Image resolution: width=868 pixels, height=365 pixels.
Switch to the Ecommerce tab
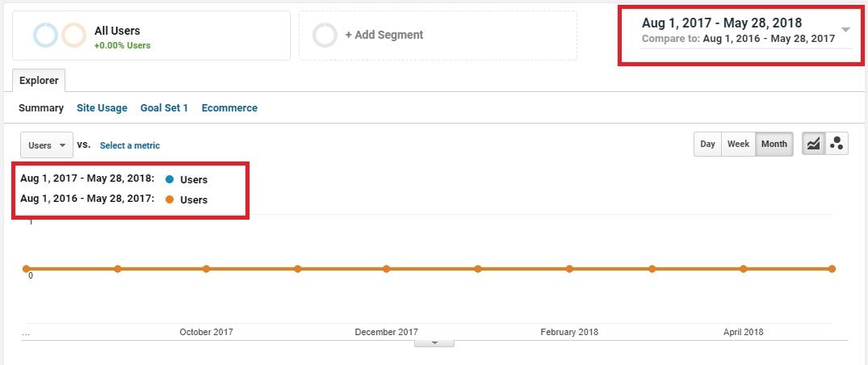click(x=229, y=108)
